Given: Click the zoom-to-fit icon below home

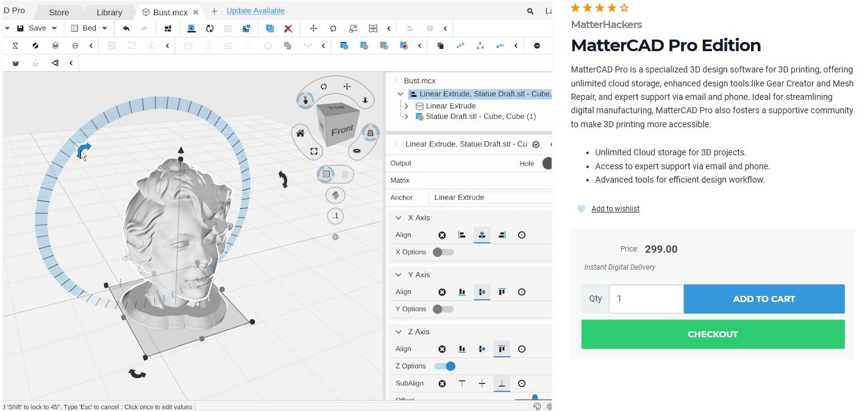Looking at the screenshot, I should tap(314, 151).
